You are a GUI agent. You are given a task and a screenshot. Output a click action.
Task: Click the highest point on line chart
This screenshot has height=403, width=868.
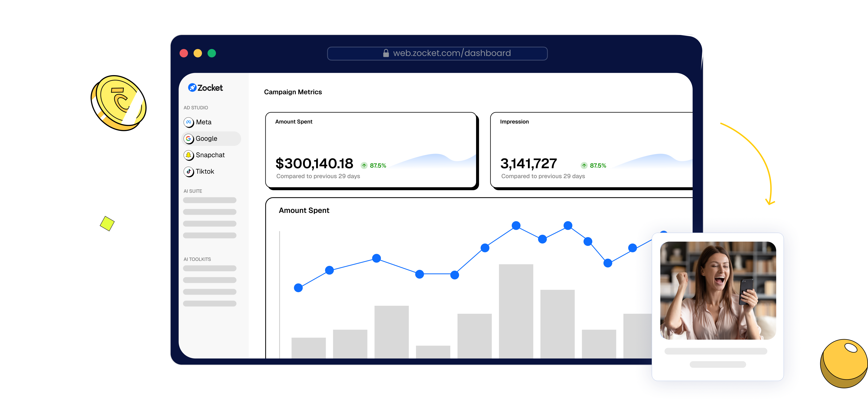(516, 226)
